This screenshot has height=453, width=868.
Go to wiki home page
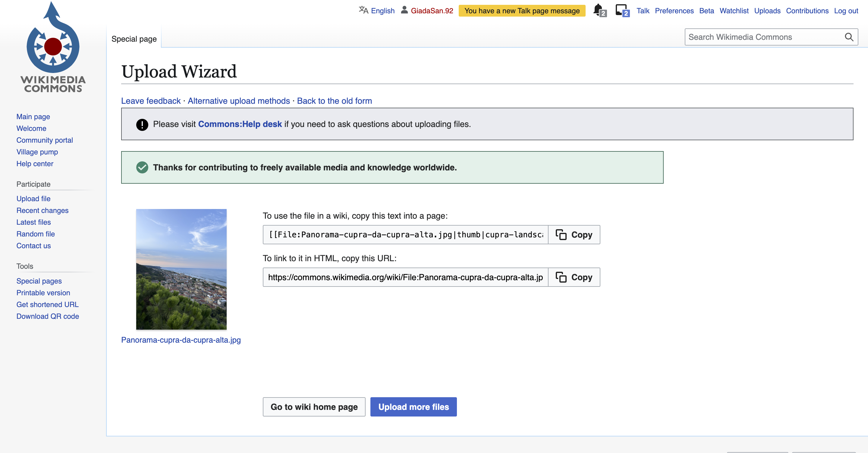314,407
